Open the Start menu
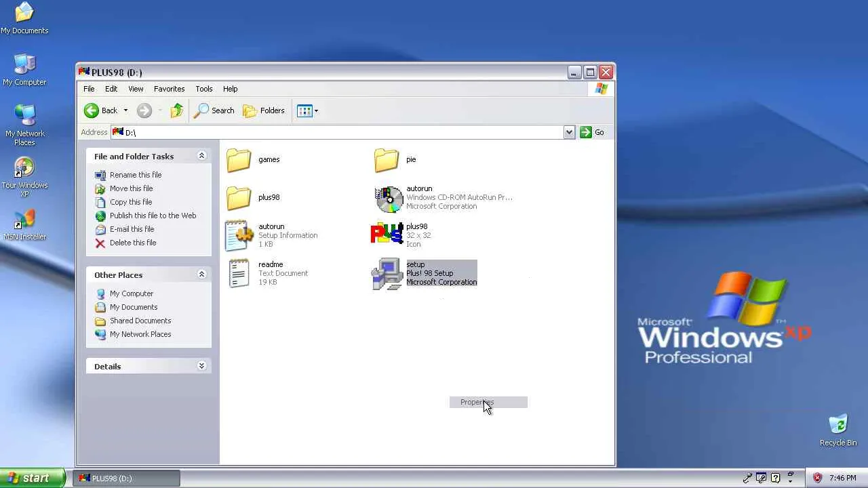 [33, 478]
